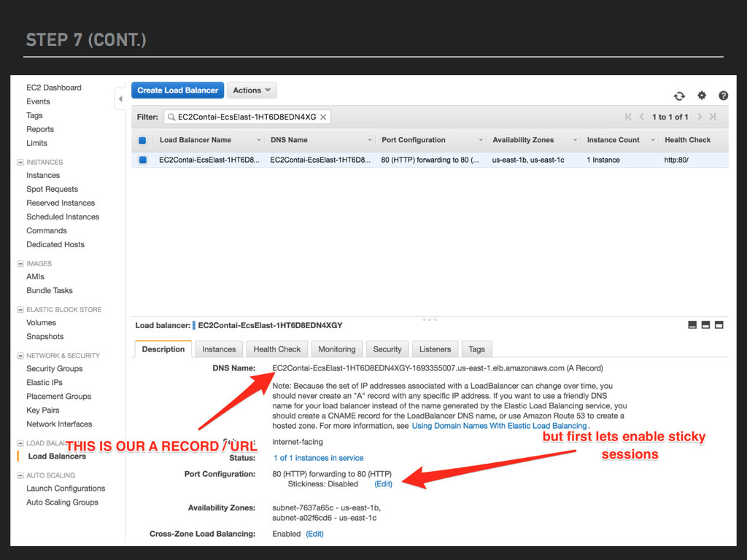Viewport: 747px width, 560px height.
Task: Collapse the INSTANCES section in the sidebar
Action: point(20,162)
